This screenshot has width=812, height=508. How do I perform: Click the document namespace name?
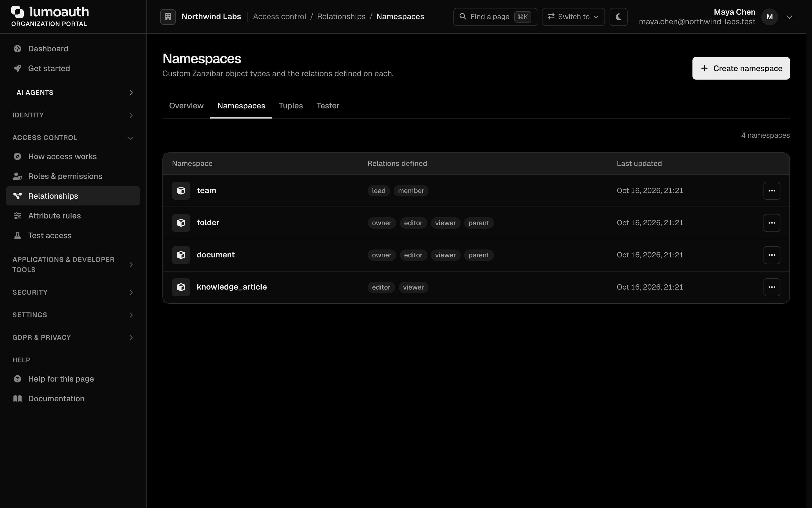[x=216, y=255]
